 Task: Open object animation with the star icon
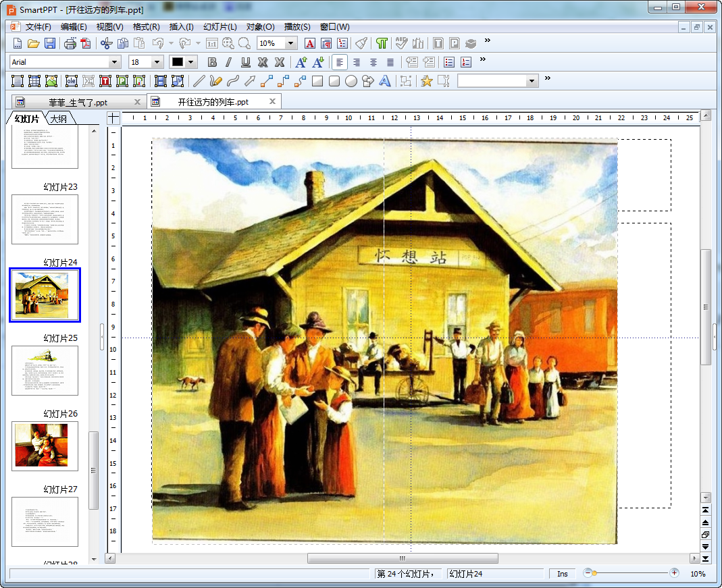[x=427, y=81]
